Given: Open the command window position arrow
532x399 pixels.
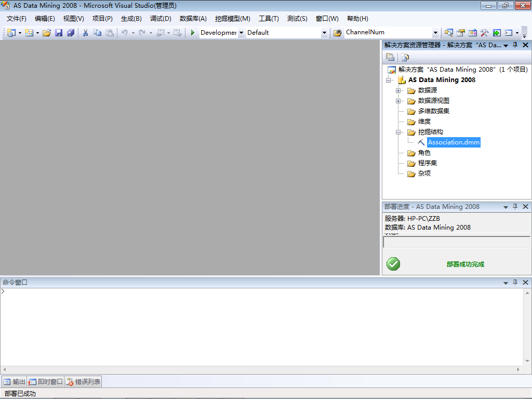Looking at the screenshot, I should (x=506, y=283).
